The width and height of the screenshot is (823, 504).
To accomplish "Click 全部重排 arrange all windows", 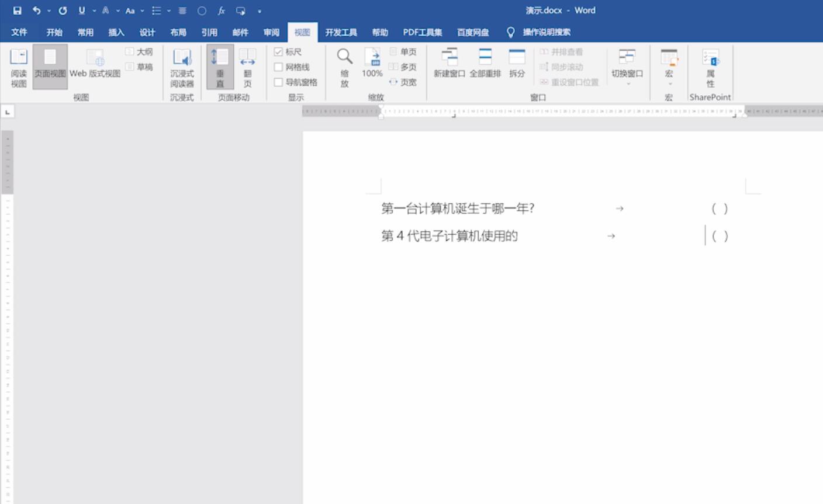I will pyautogui.click(x=485, y=63).
